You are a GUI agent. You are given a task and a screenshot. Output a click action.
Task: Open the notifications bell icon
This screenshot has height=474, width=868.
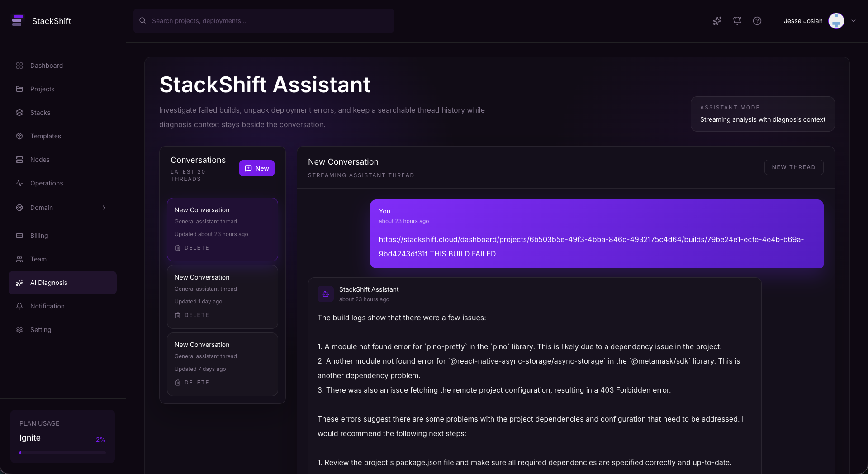[737, 21]
